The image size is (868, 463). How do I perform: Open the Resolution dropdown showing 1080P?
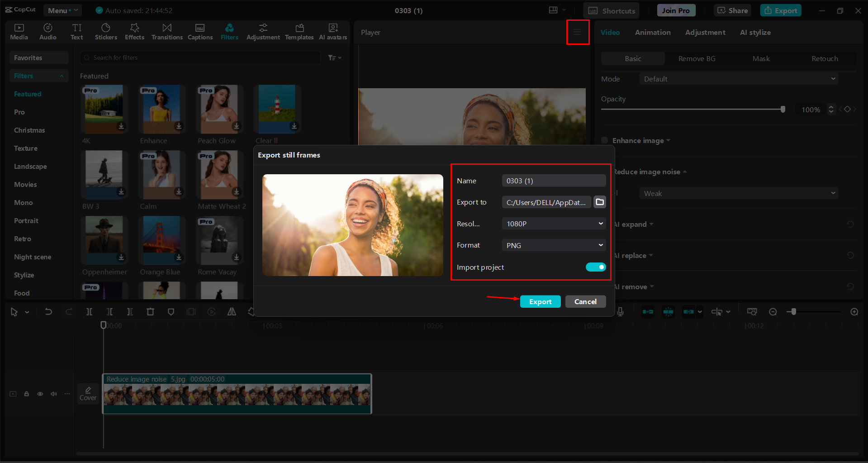click(553, 223)
